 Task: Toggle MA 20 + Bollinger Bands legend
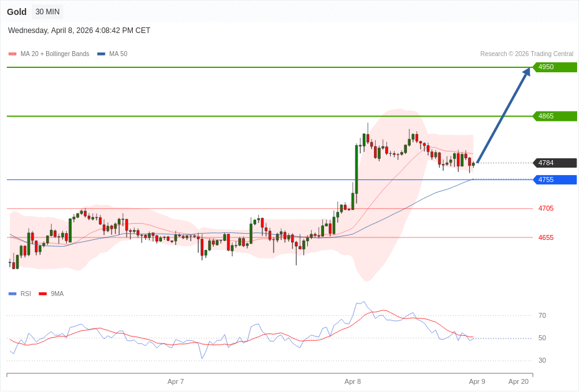point(54,54)
